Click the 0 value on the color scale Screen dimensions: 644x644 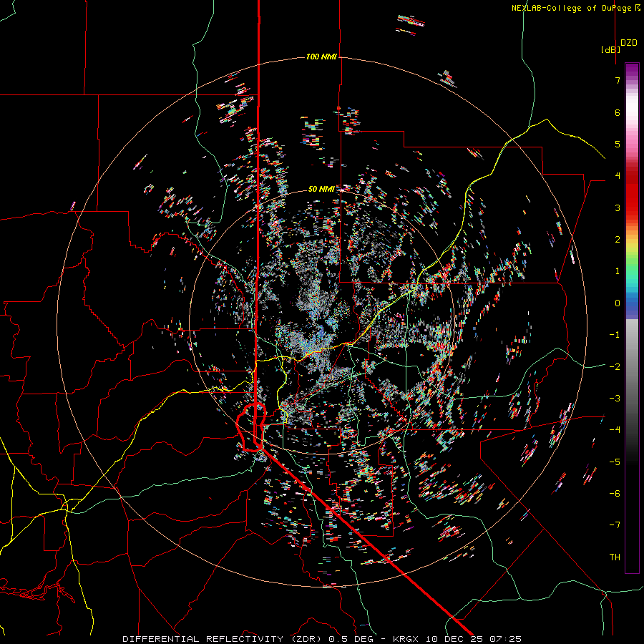tap(618, 303)
